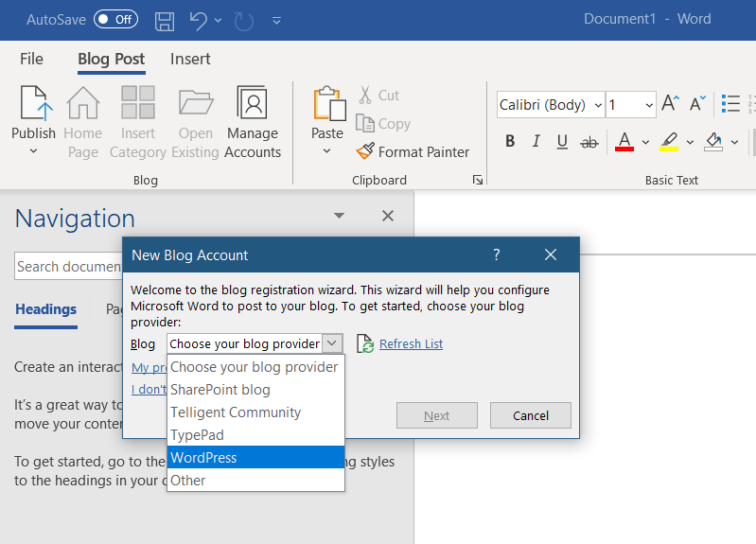This screenshot has width=756, height=544.
Task: Open Customize Quick Access Toolbar dropdown
Action: point(276,20)
